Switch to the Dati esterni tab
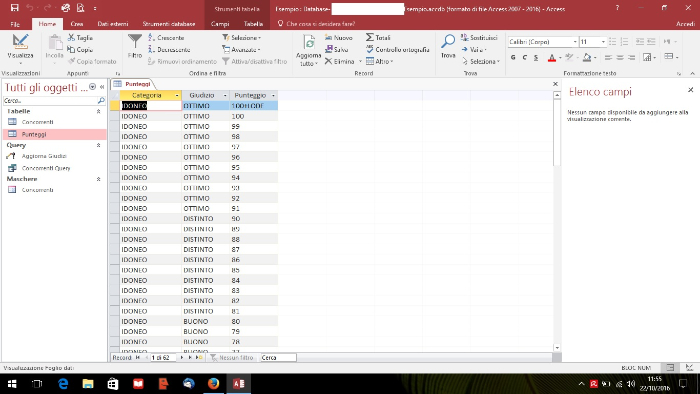700x394 pixels. (x=112, y=24)
